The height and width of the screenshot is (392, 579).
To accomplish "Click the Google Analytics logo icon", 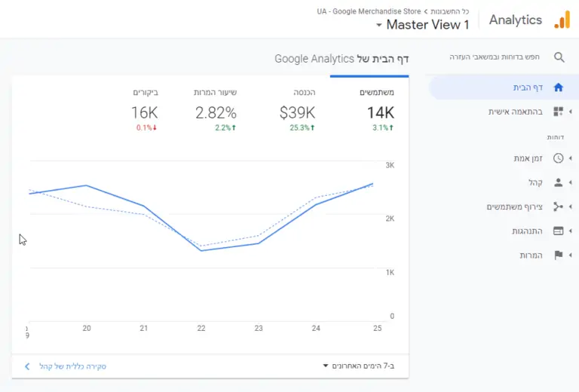I will [562, 20].
